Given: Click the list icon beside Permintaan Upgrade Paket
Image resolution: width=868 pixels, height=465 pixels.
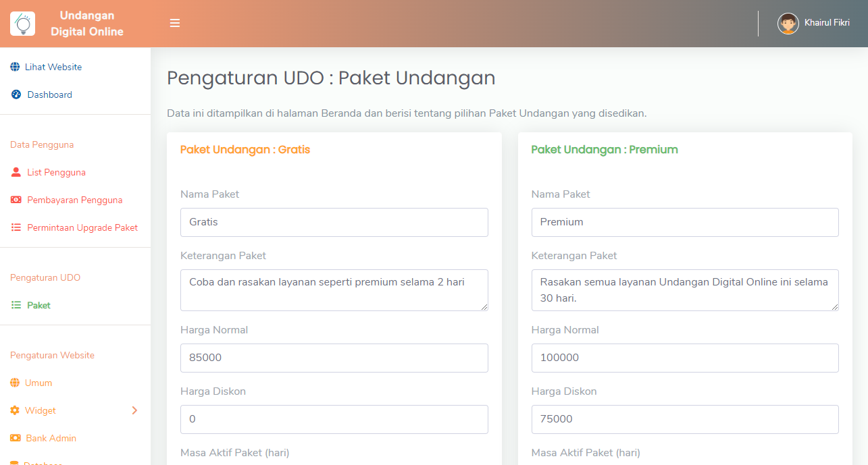Looking at the screenshot, I should click(x=16, y=227).
